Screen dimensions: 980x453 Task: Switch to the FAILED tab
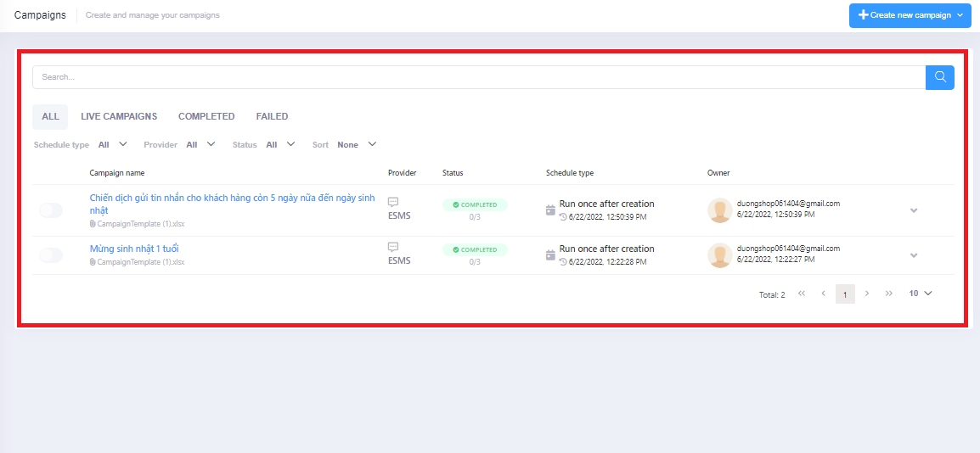[272, 116]
